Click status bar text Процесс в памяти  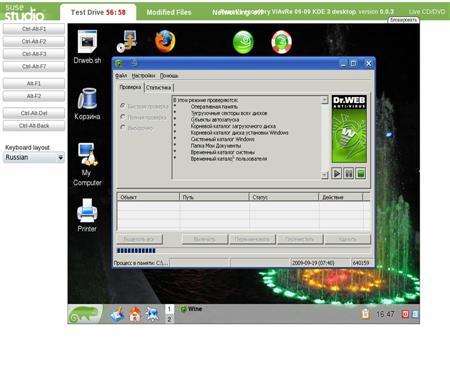tap(141, 263)
